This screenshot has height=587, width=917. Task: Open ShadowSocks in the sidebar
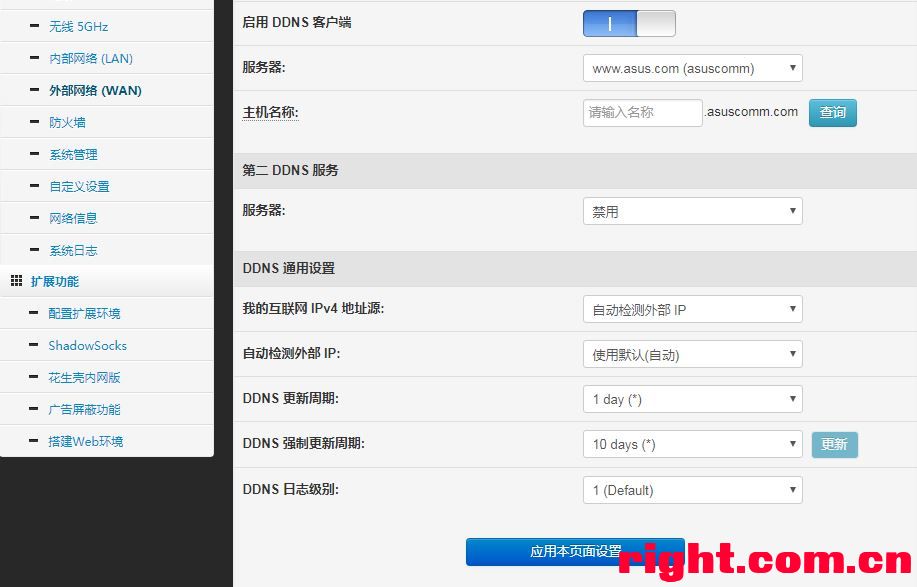87,346
